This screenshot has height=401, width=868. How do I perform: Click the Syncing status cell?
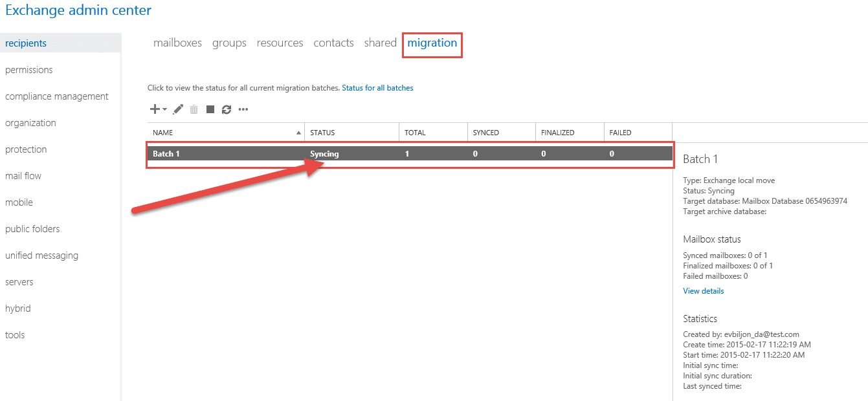tap(324, 154)
